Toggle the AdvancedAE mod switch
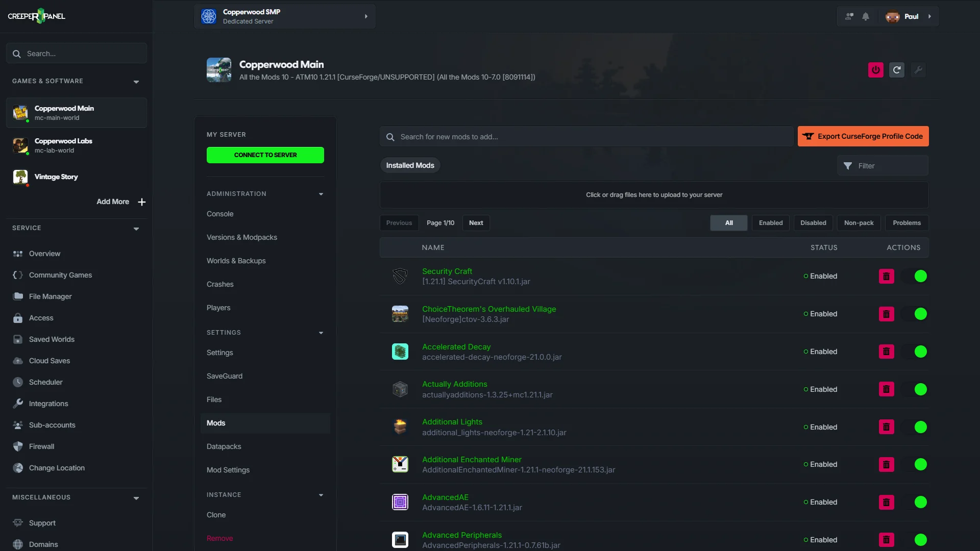Screen dimensions: 980x551 coord(916,502)
